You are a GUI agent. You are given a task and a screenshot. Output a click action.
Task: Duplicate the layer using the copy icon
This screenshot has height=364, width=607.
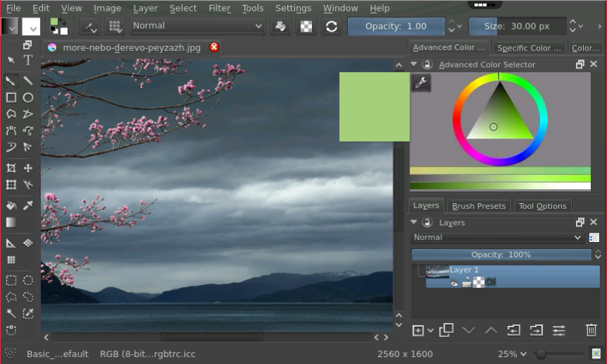(446, 330)
